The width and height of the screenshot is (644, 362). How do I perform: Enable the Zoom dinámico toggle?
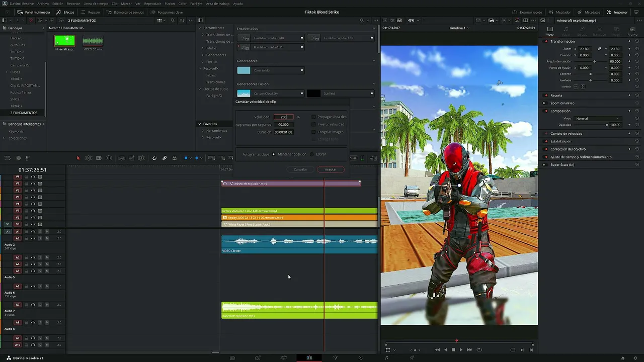(x=544, y=103)
